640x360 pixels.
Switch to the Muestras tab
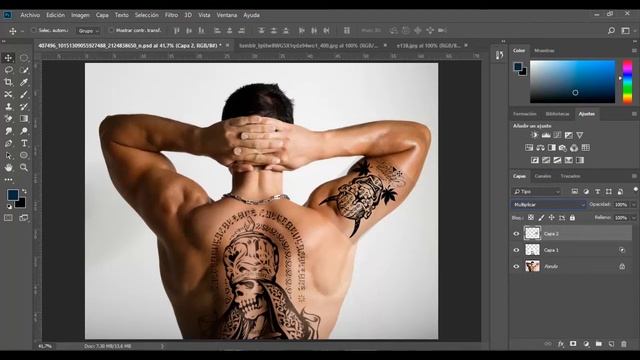[544, 51]
